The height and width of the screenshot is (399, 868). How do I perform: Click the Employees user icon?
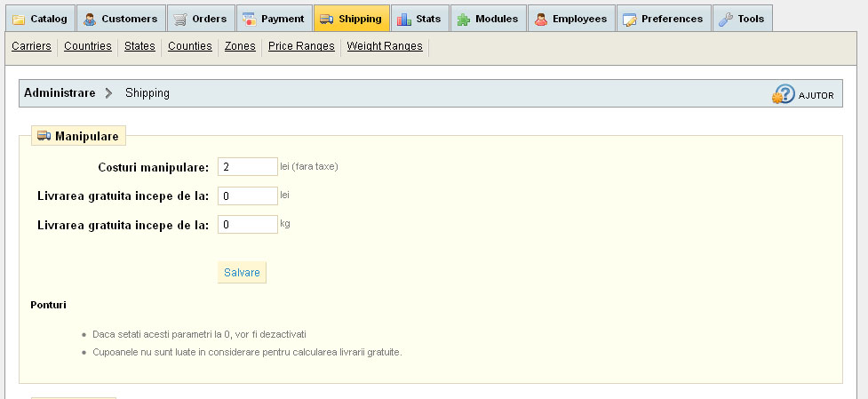tap(540, 19)
